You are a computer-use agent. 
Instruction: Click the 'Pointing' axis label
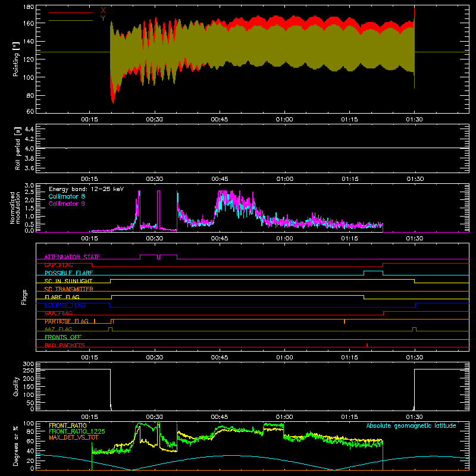(16, 59)
